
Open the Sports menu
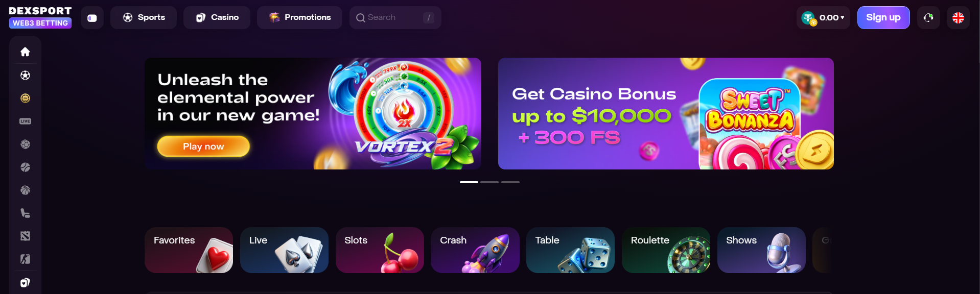(x=144, y=17)
